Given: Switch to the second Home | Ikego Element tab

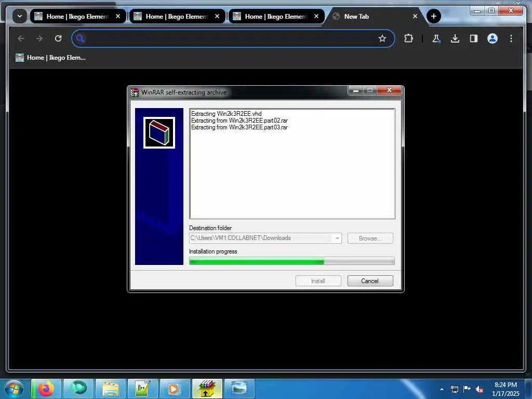Looking at the screenshot, I should 177,16.
